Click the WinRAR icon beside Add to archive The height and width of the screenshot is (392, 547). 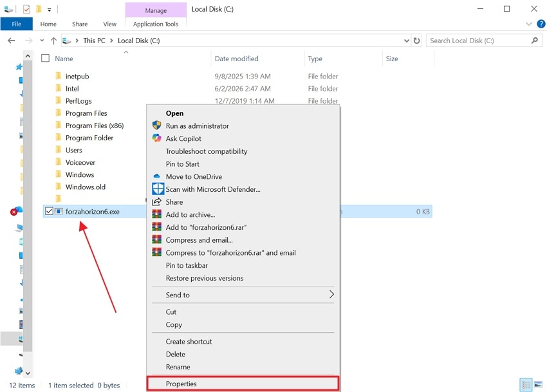click(156, 214)
